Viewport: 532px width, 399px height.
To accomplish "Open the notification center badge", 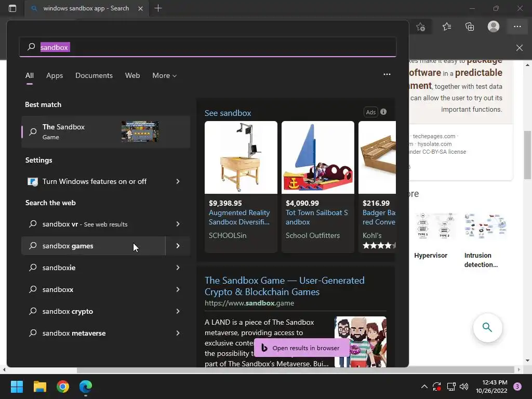I will tap(517, 387).
